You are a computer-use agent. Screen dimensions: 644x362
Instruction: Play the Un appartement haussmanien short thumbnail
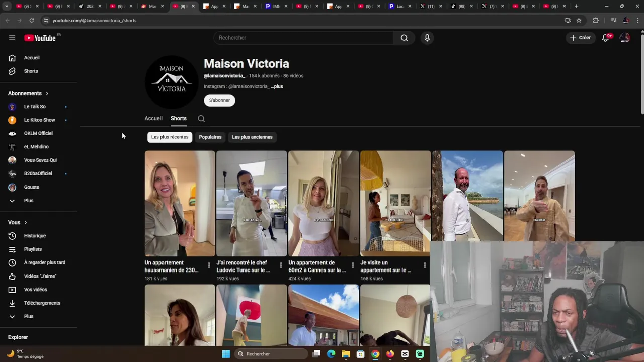pos(180,204)
